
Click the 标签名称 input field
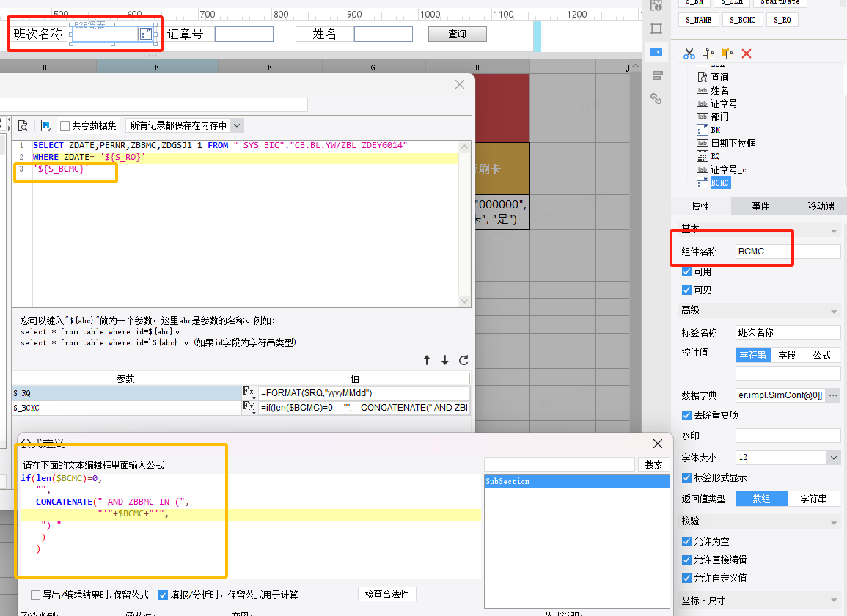(788, 332)
